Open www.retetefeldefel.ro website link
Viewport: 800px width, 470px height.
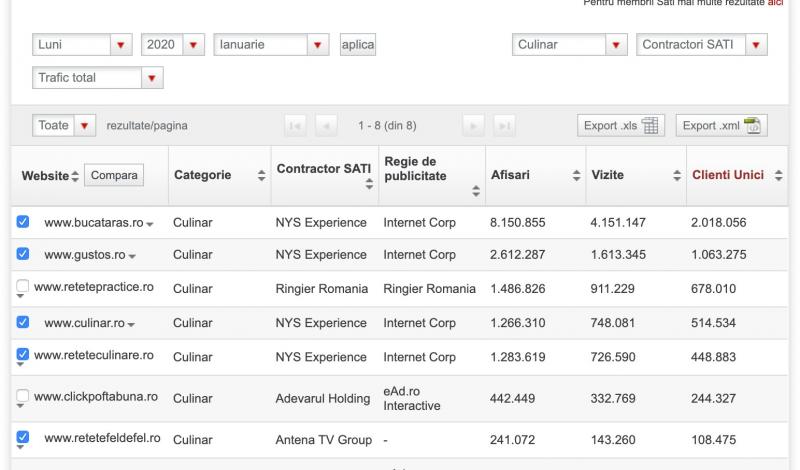click(x=103, y=438)
